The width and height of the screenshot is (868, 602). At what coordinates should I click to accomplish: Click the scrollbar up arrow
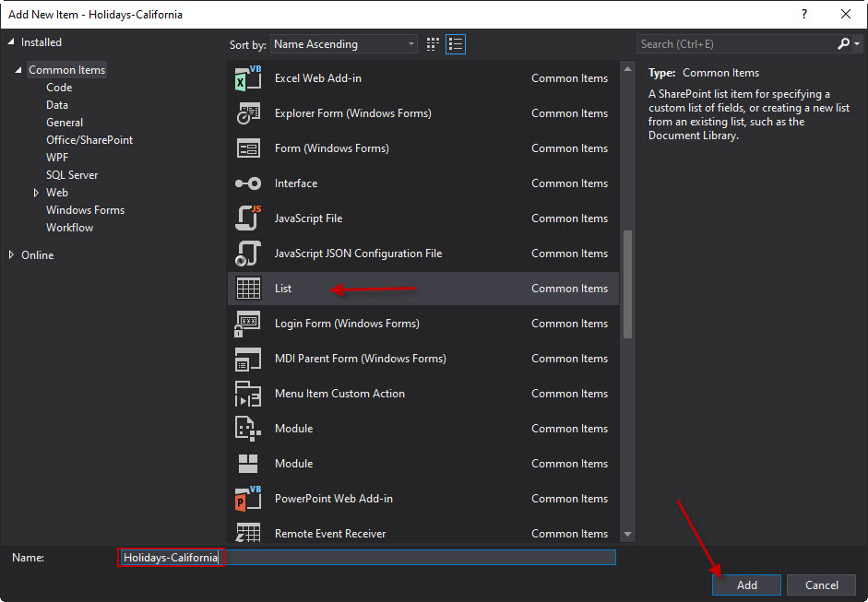click(x=627, y=69)
